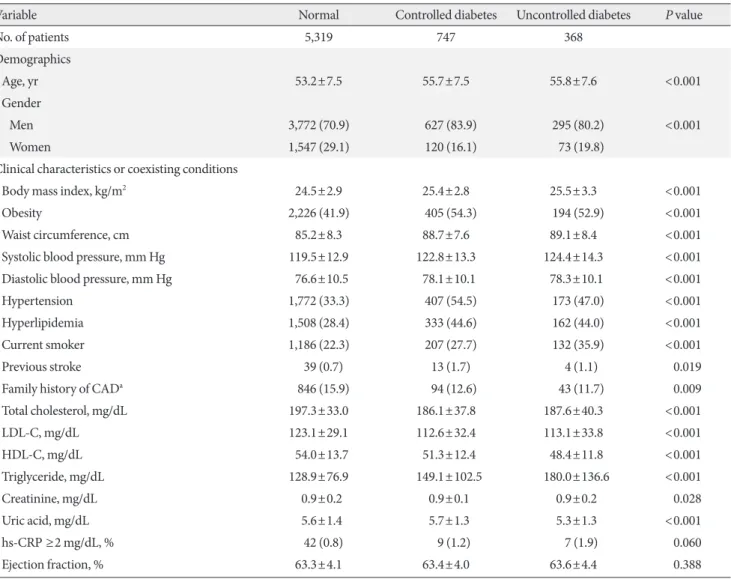Select the men count 627 (83.9)
731x579 pixels.
pyautogui.click(x=450, y=125)
